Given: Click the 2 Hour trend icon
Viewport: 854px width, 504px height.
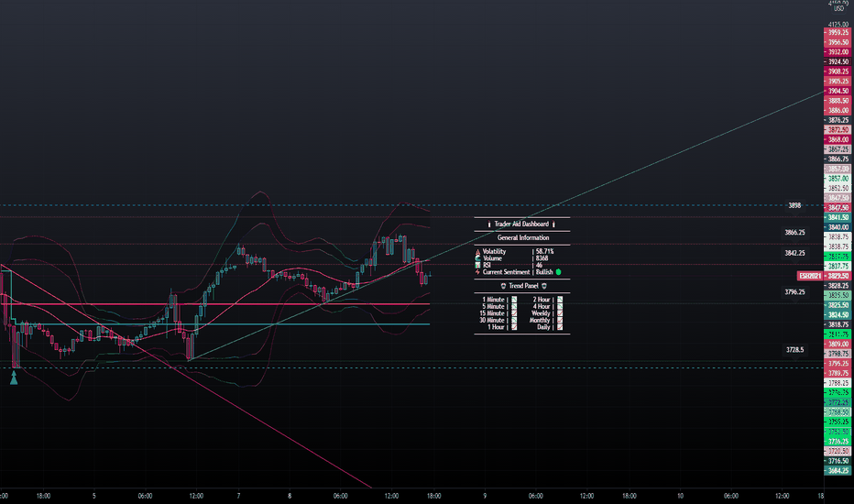Looking at the screenshot, I should [560, 300].
